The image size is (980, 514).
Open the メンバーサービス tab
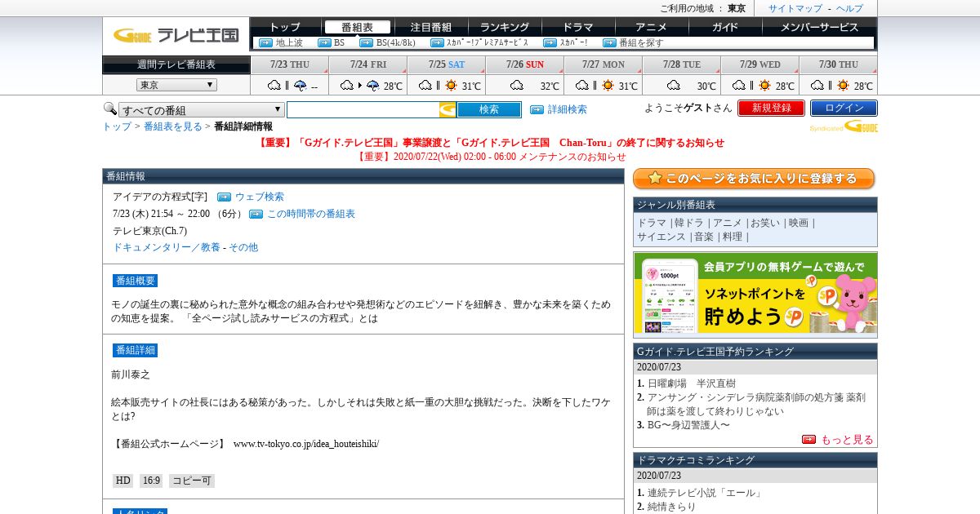pyautogui.click(x=819, y=27)
